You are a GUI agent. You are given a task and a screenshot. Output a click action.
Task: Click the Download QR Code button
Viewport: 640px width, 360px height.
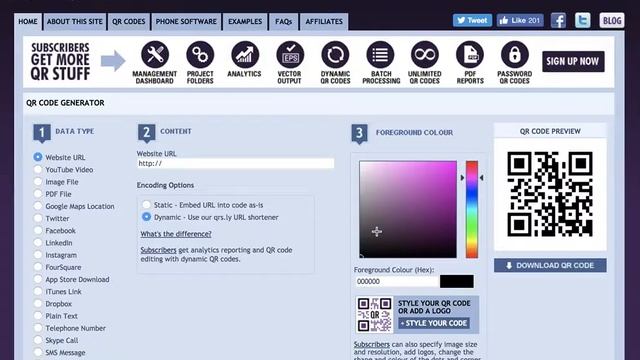(550, 265)
